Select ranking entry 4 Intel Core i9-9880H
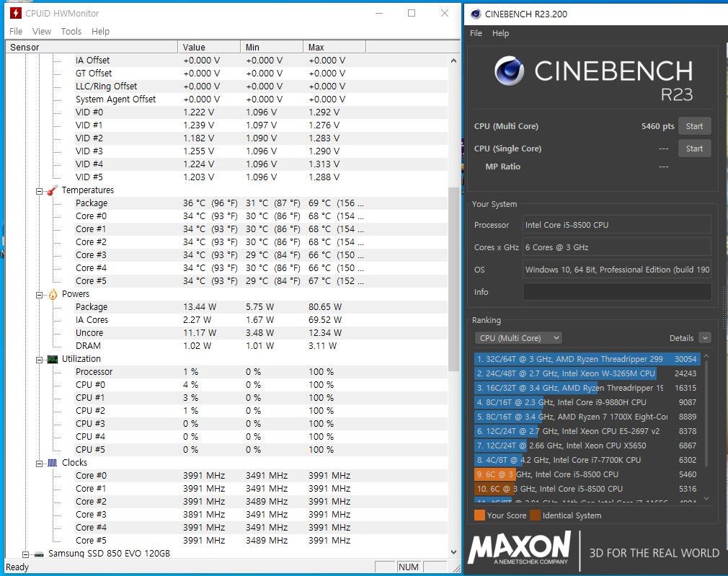728x576 pixels. 587,402
